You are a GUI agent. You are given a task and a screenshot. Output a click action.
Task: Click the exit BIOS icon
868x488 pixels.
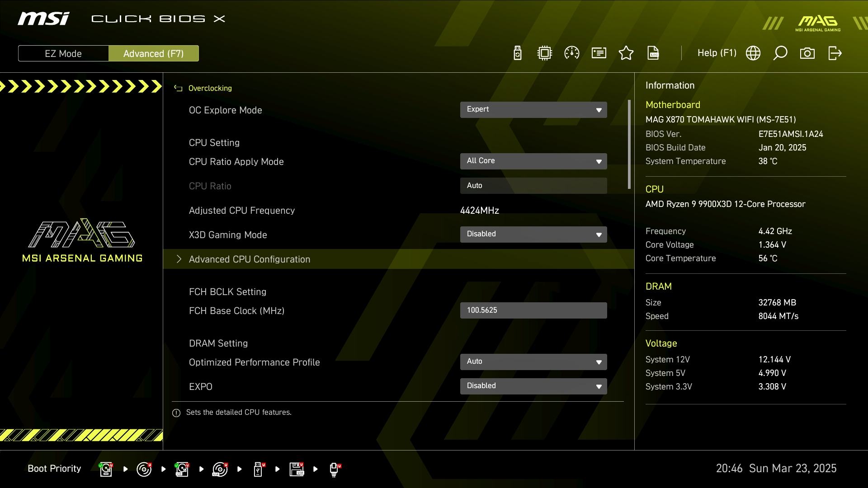(835, 53)
